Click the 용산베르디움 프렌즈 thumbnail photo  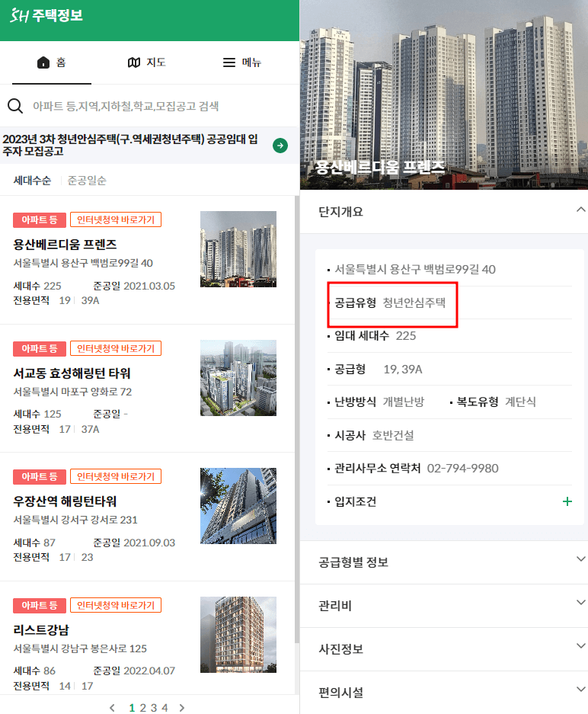(238, 249)
